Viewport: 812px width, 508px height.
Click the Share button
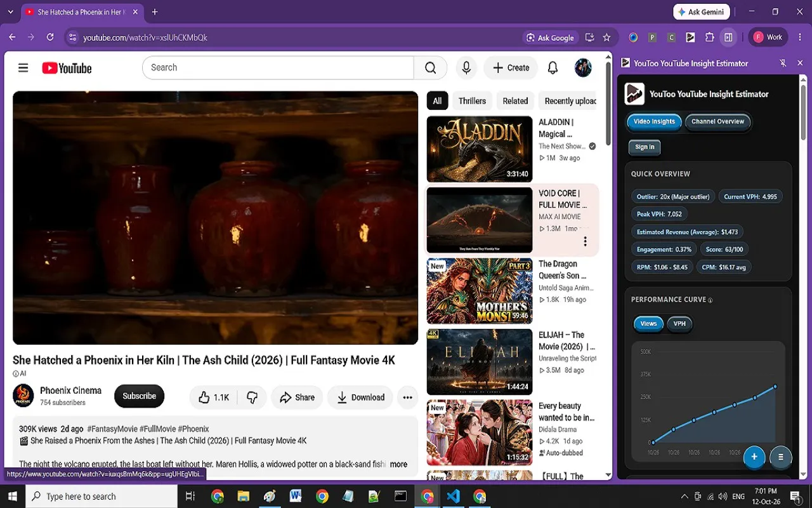(x=297, y=398)
